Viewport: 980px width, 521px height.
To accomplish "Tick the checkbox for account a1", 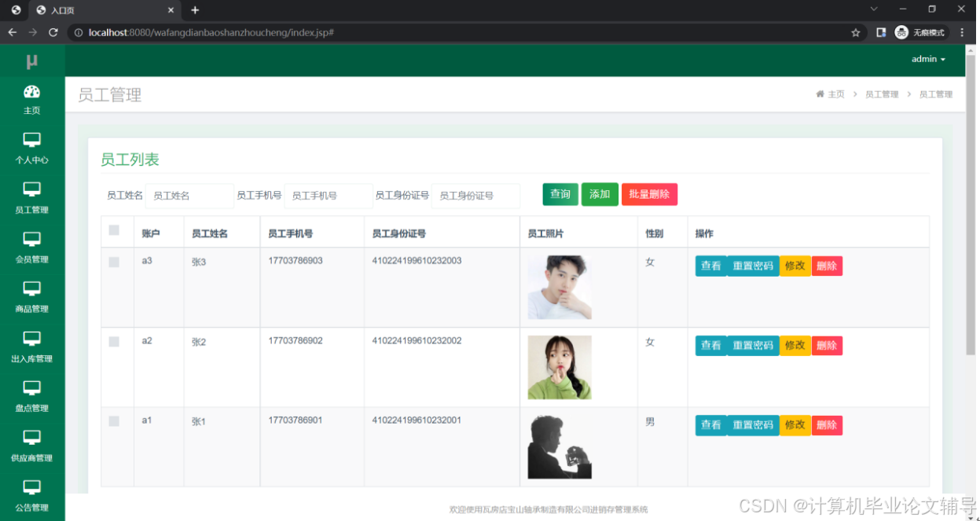I will (114, 421).
